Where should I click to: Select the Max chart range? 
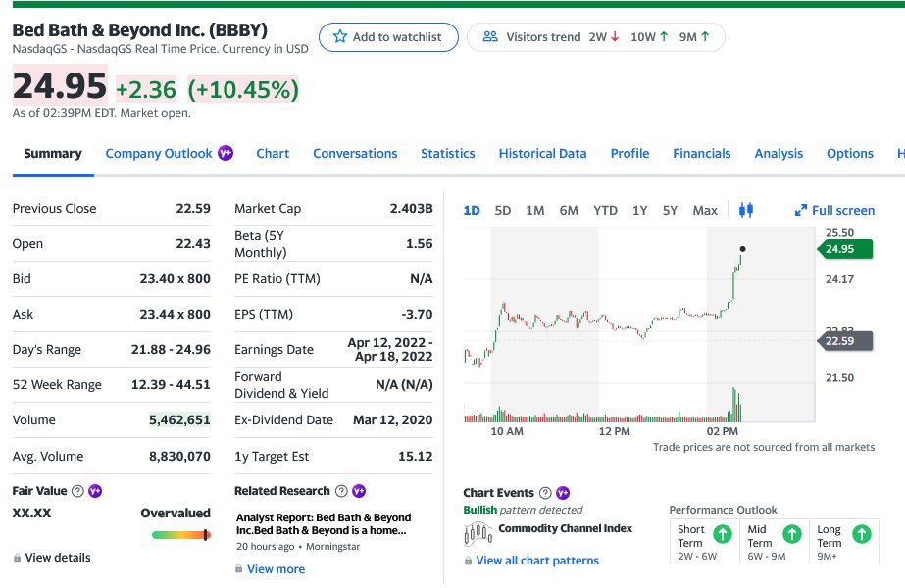click(705, 210)
